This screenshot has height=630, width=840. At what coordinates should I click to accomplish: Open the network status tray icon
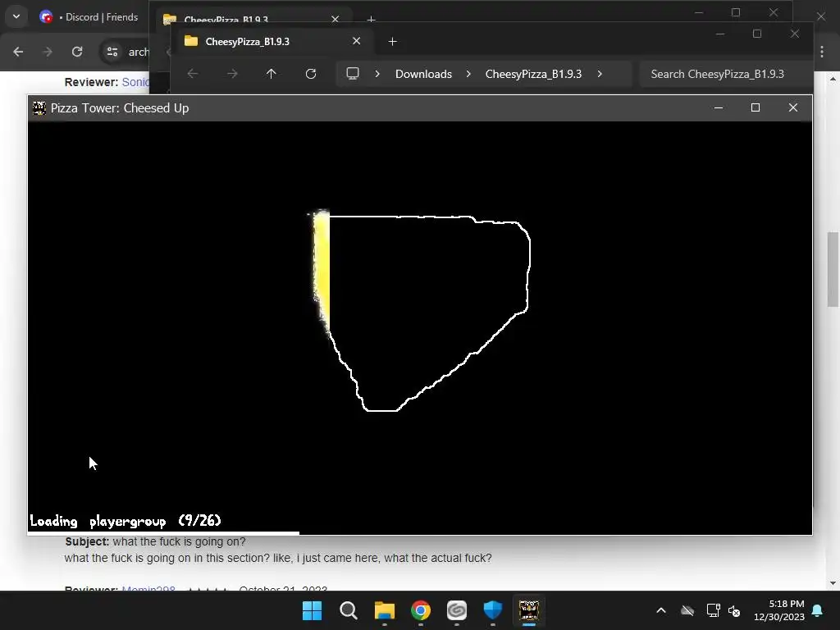coord(713,610)
